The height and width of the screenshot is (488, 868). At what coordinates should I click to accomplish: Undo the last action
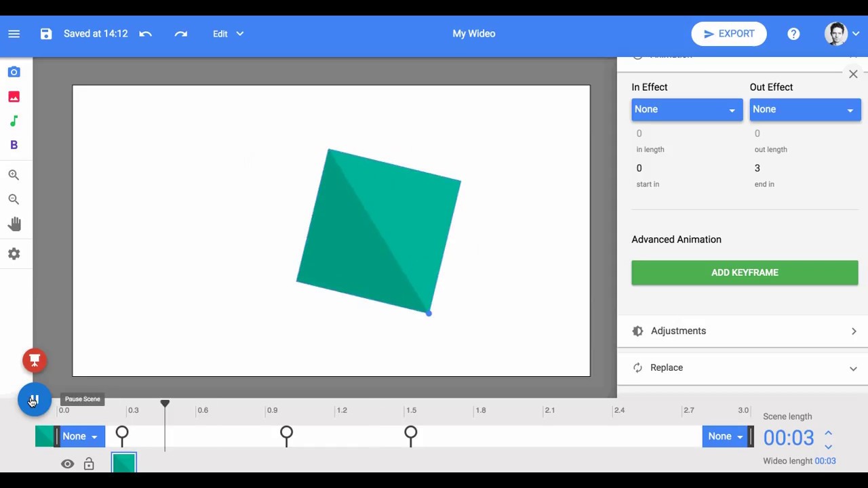pyautogui.click(x=146, y=34)
